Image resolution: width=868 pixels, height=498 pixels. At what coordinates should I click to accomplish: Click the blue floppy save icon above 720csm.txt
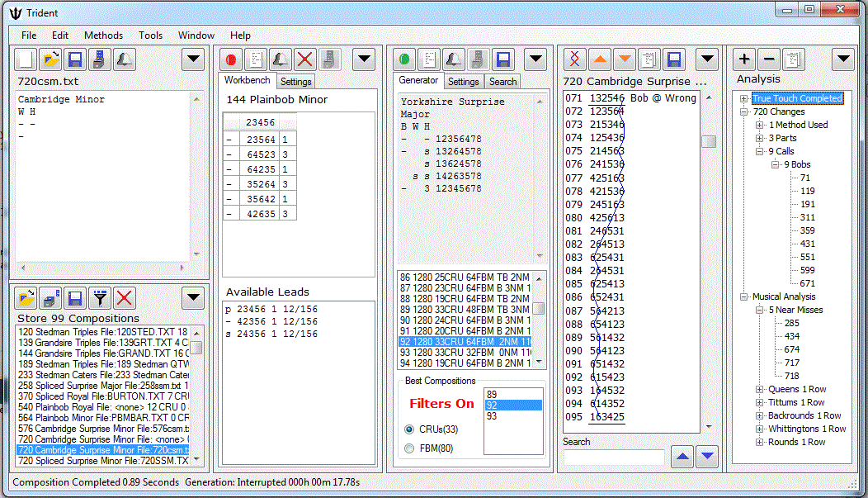click(75, 59)
